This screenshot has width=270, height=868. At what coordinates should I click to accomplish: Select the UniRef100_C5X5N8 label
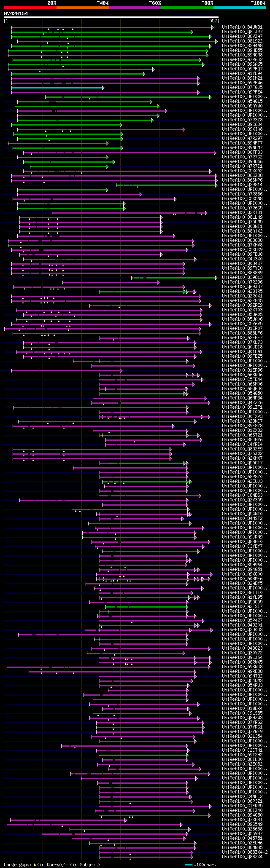[242, 199]
